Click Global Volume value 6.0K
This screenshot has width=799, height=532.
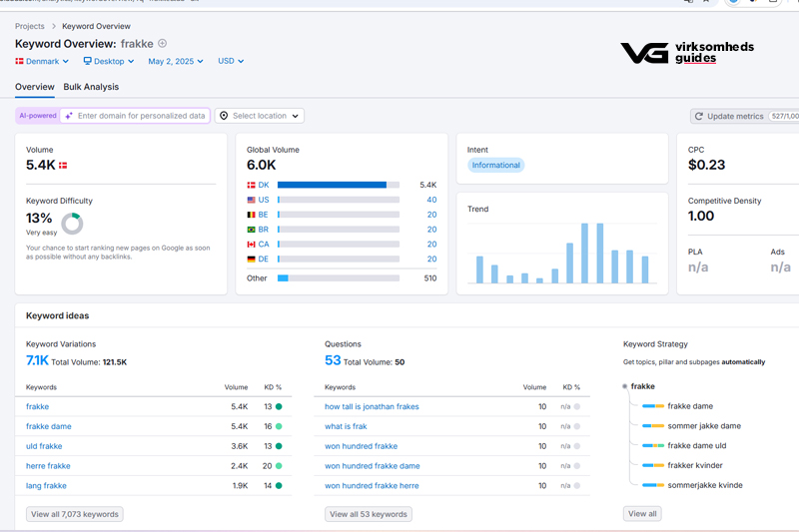click(261, 165)
